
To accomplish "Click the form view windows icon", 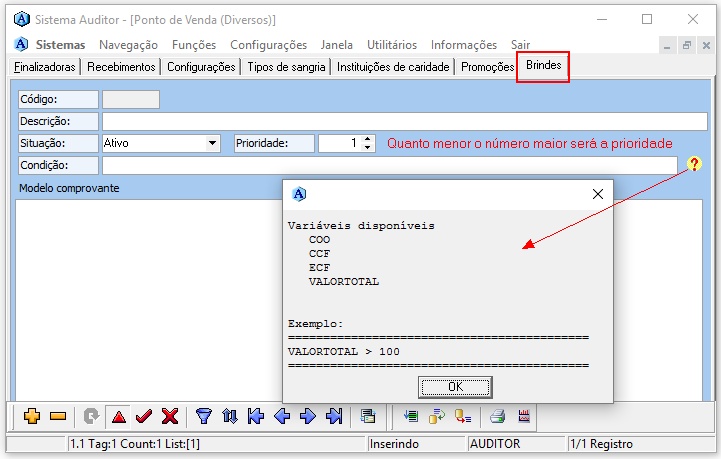I will click(x=367, y=416).
